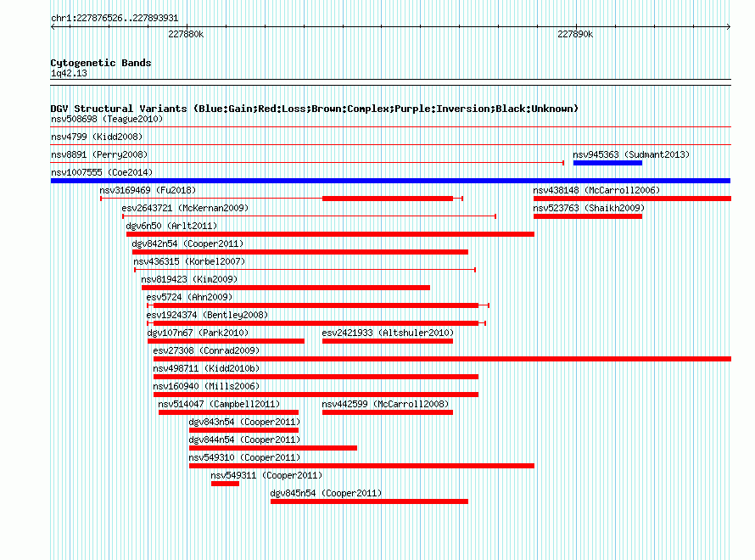Select the nsv514047 (Campbell2011) red bar
This screenshot has width=755, height=560.
pos(229,412)
